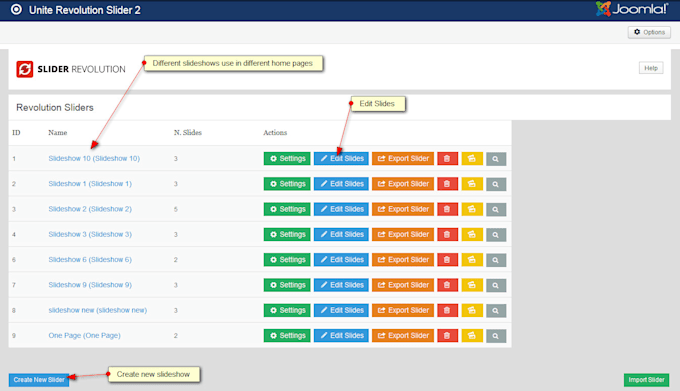Export the Slideshow 3 slider
This screenshot has height=391, width=680.
pos(403,235)
